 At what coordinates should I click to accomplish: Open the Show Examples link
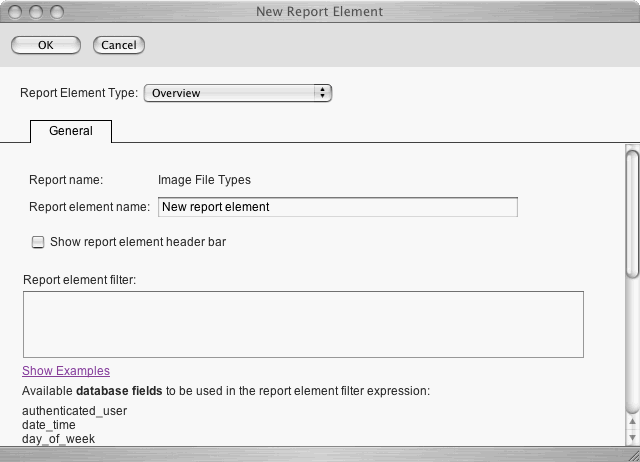66,371
